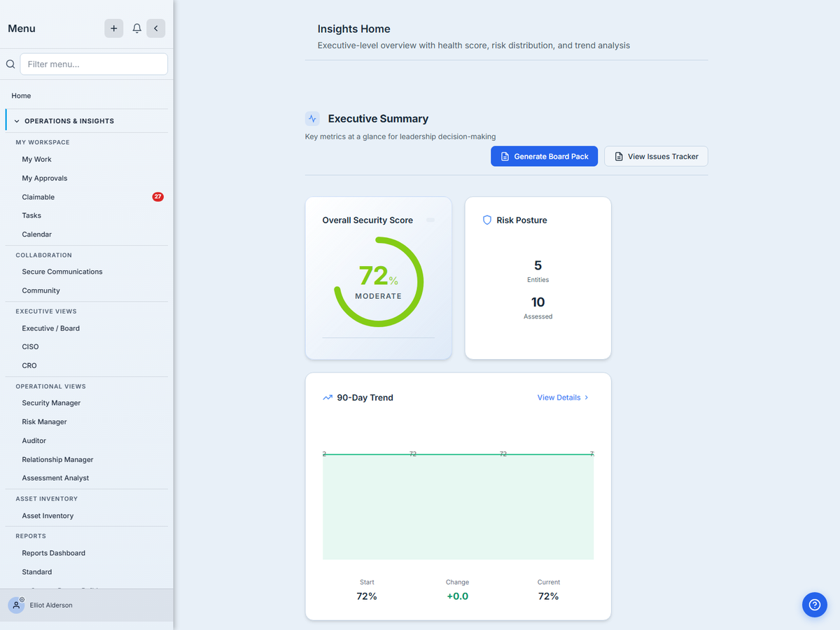
Task: Click the search magnifier icon
Action: [10, 64]
